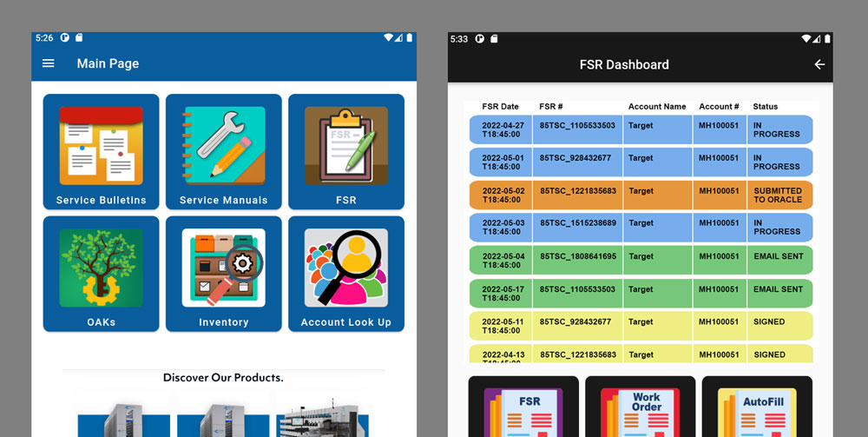Select the 2022-05-11 Signed FSR row

coord(641,325)
